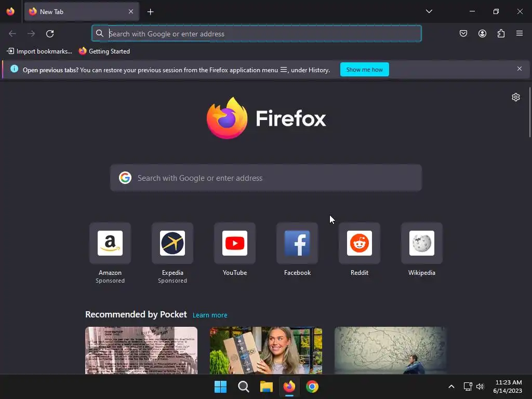Dismiss the restore session notification bar
The width and height of the screenshot is (532, 399).
520,69
